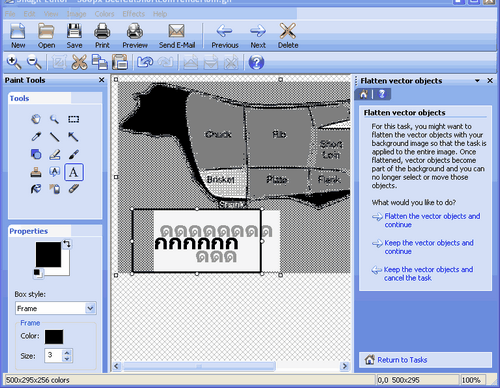Click Flatten the vector objects and continue

coord(432,220)
